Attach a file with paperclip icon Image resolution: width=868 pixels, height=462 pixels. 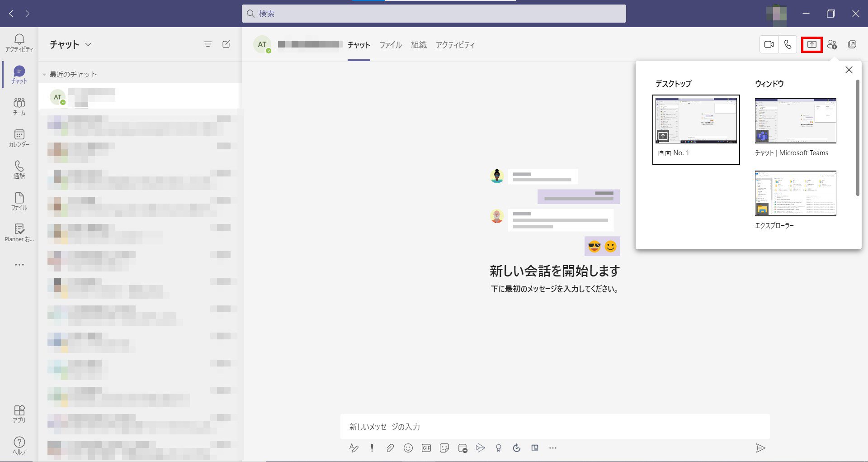[390, 448]
